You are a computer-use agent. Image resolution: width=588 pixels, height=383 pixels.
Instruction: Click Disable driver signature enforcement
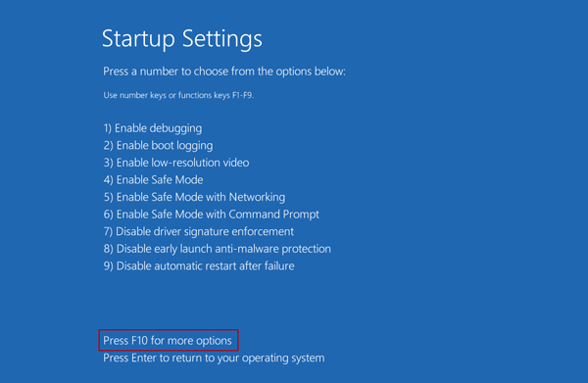coord(199,232)
